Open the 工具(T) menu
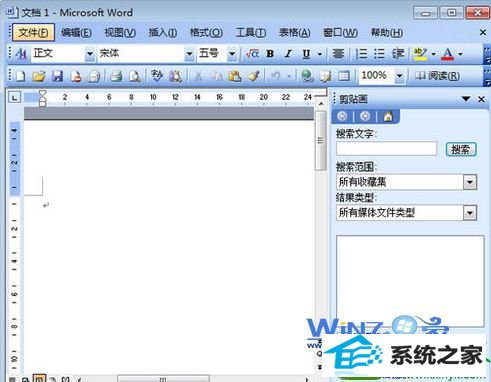 (251, 32)
